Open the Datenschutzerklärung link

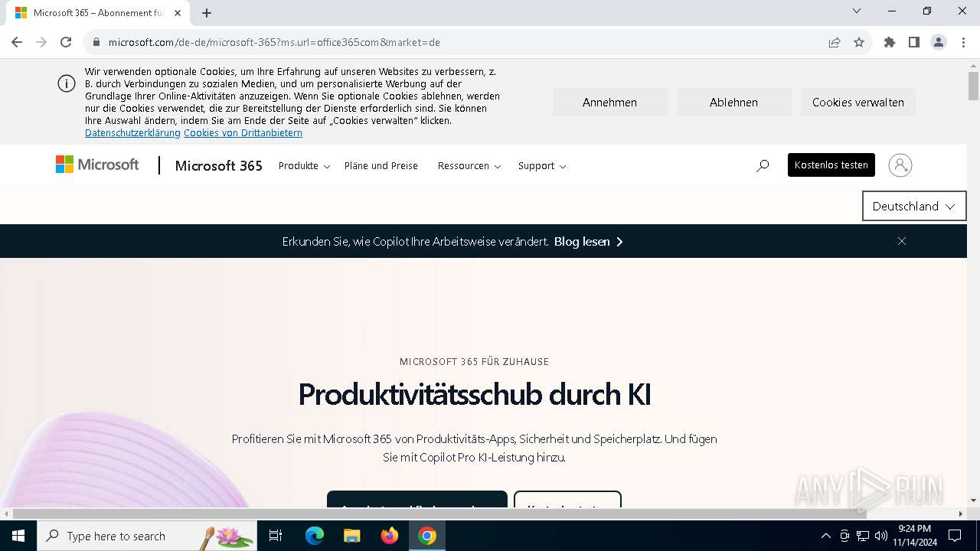132,132
